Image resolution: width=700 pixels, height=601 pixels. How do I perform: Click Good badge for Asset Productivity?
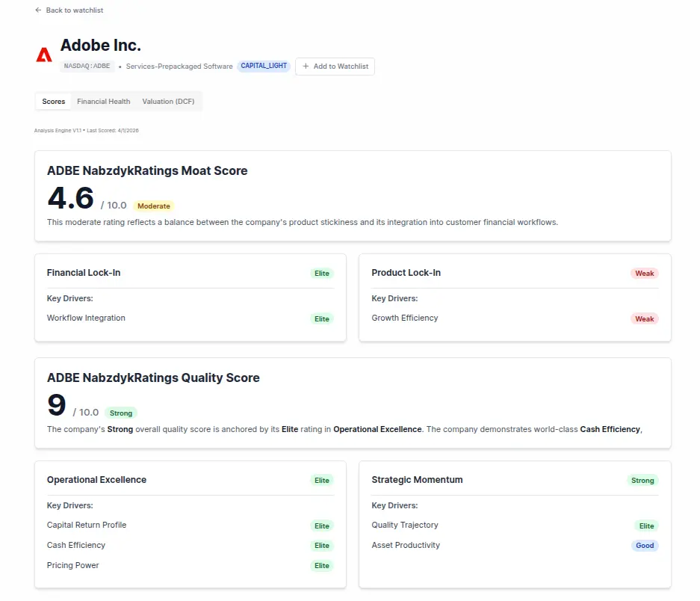pyautogui.click(x=645, y=546)
